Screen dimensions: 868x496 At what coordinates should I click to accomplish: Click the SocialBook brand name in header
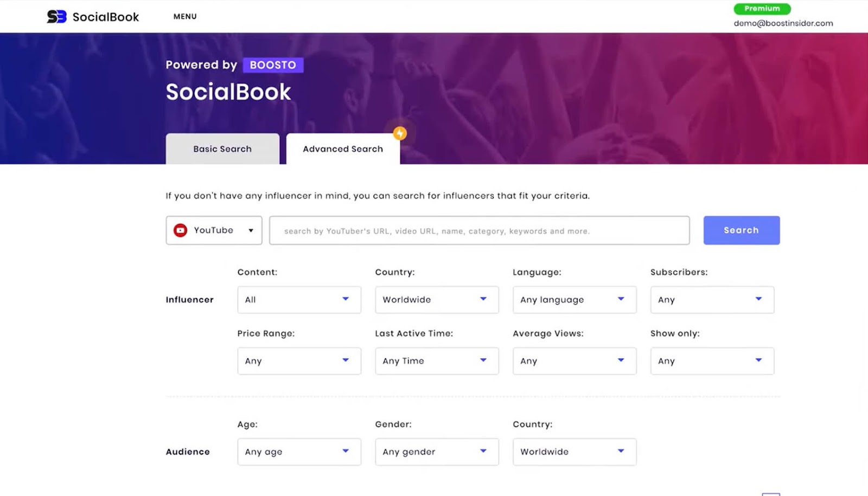106,17
